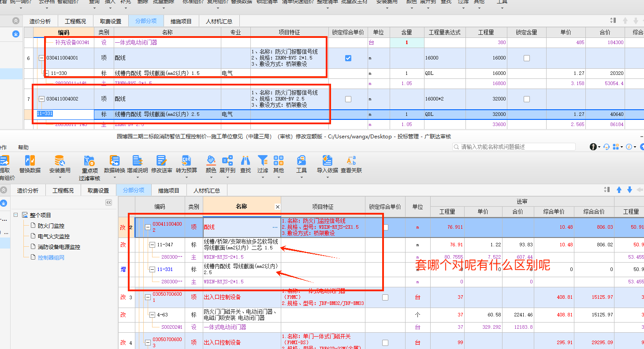
Task: Collapse the 整个项目 tree node
Action: (x=16, y=215)
